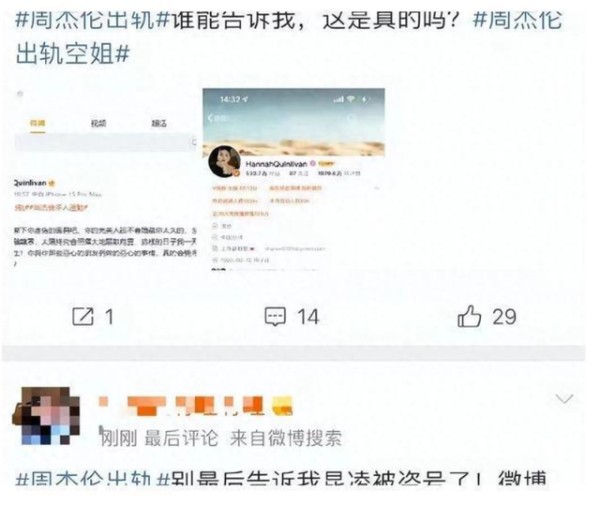The width and height of the screenshot is (600, 506).
Task: Open hashtag in second post text
Action: tap(92, 480)
